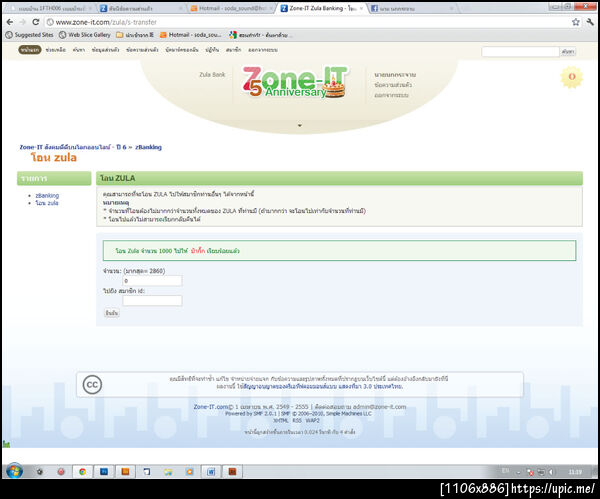The height and width of the screenshot is (499, 600).
Task: Click the XHTML footer link
Action: click(x=280, y=421)
